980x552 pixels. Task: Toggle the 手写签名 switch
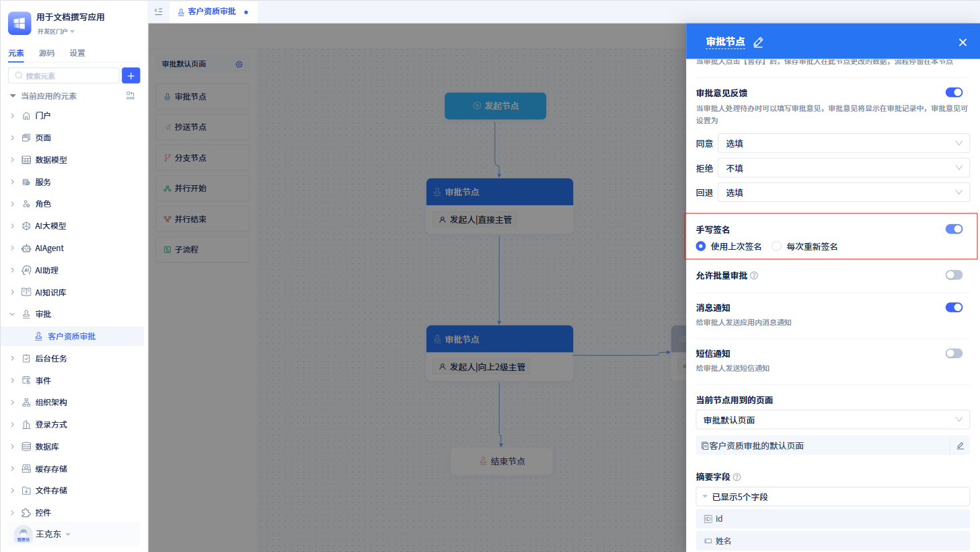click(x=954, y=230)
